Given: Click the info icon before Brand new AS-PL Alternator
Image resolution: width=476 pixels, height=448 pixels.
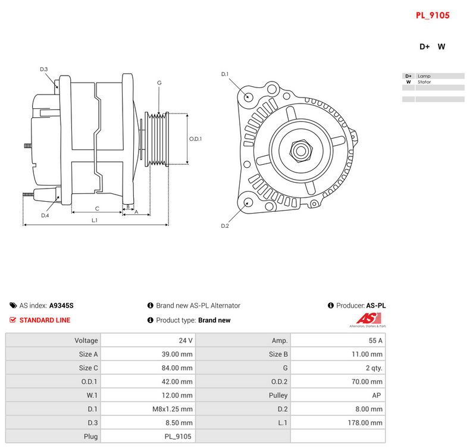Looking at the screenshot, I should coord(151,305).
